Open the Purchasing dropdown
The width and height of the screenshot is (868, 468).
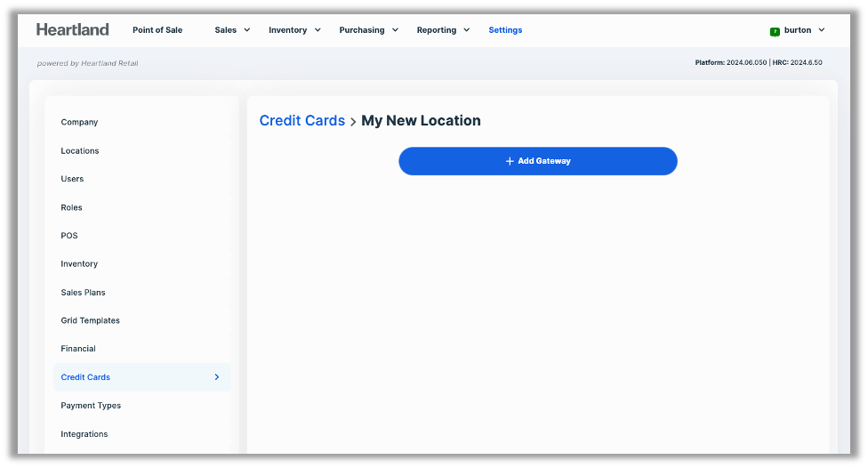[x=368, y=30]
